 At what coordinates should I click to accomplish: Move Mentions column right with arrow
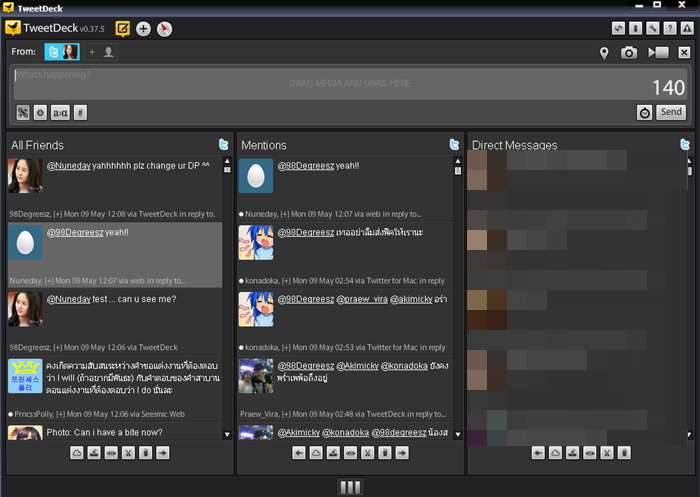[x=402, y=453]
